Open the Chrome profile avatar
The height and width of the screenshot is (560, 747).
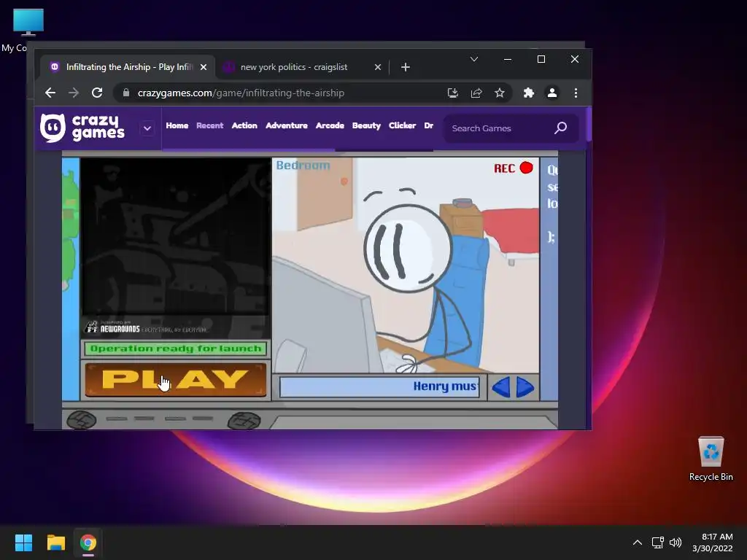pyautogui.click(x=552, y=93)
